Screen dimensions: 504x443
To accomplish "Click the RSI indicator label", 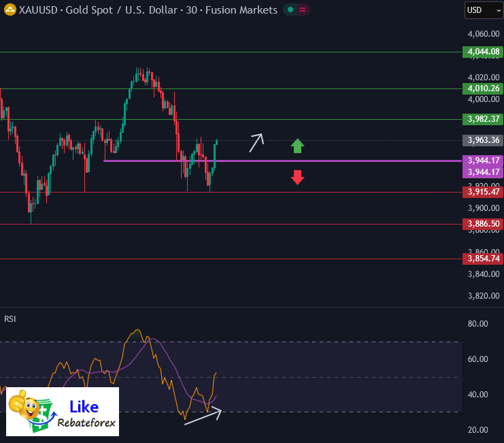I will click(10, 319).
